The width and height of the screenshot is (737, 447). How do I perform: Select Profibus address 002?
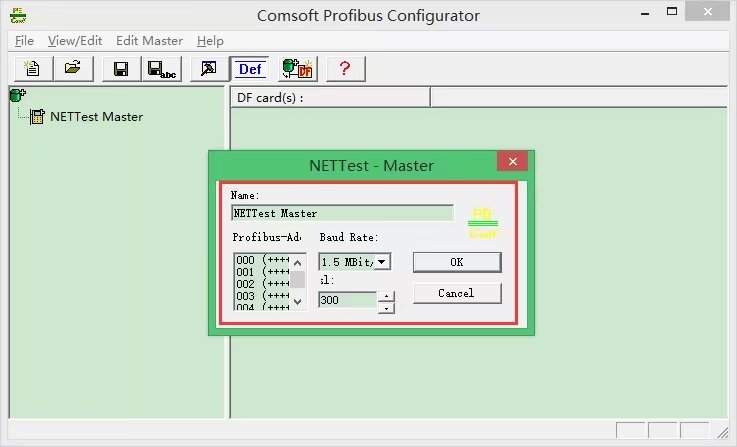click(x=262, y=284)
